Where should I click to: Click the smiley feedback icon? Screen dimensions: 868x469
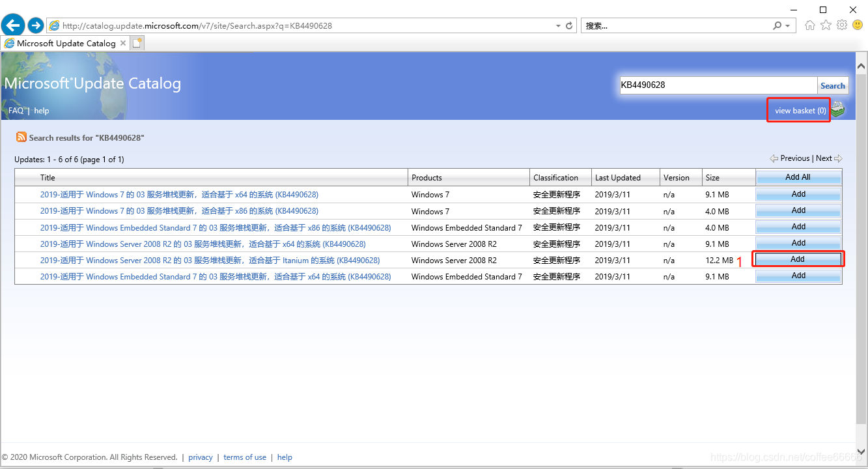coord(858,25)
